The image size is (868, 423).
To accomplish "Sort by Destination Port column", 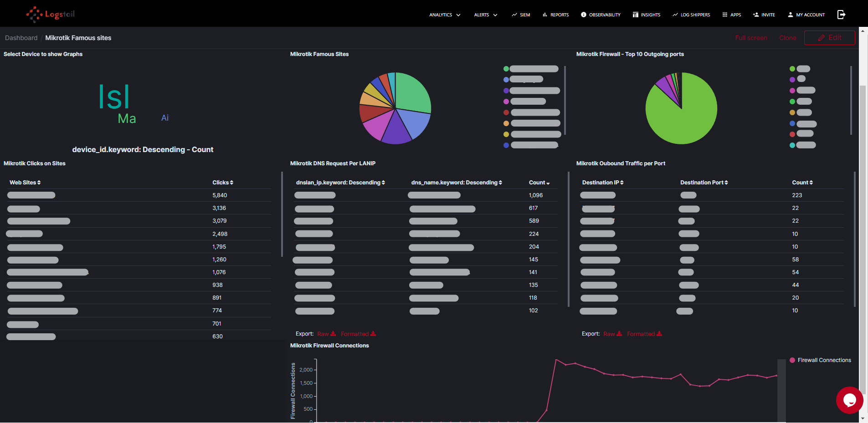I will (704, 183).
